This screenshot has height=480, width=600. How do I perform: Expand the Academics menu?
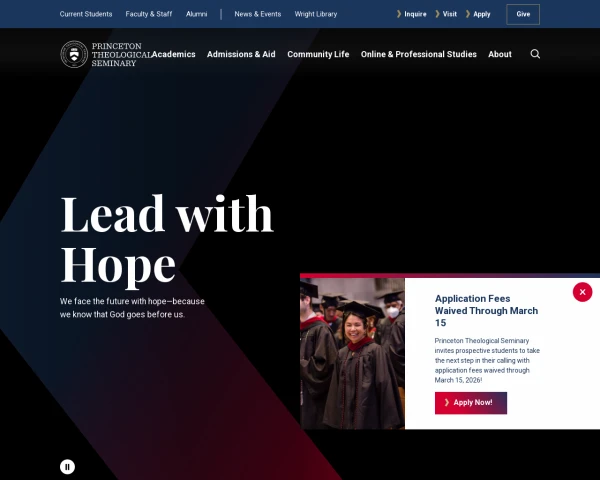(x=174, y=54)
